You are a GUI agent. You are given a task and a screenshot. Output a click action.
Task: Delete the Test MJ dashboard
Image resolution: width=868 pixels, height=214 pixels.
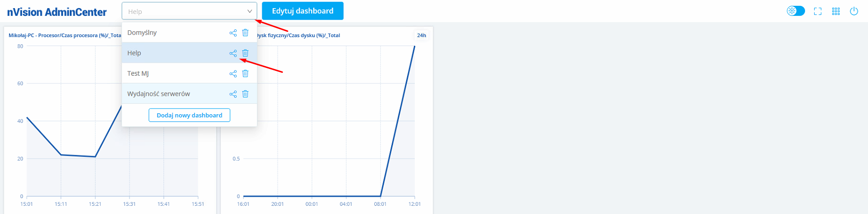click(245, 74)
